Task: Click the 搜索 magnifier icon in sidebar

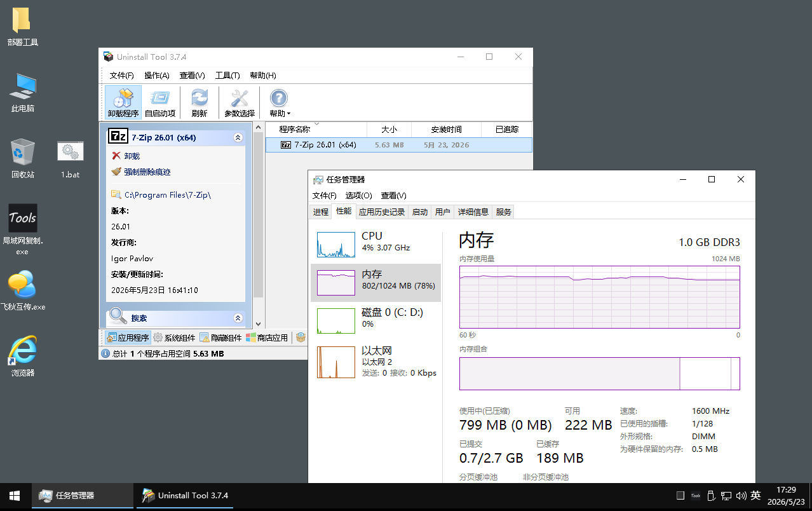Action: pyautogui.click(x=118, y=317)
